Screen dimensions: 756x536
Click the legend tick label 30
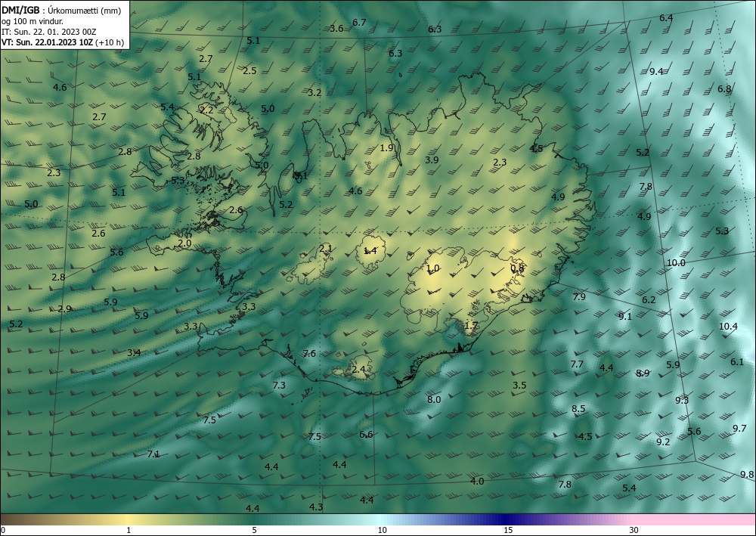(x=634, y=530)
